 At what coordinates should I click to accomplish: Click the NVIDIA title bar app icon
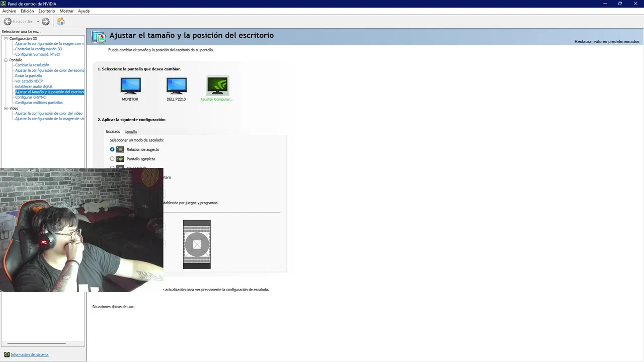pos(4,4)
